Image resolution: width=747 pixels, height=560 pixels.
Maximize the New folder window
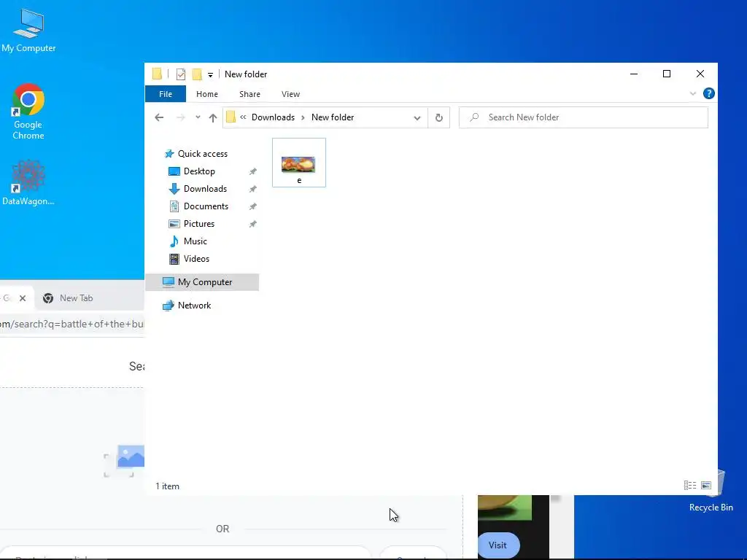(667, 74)
